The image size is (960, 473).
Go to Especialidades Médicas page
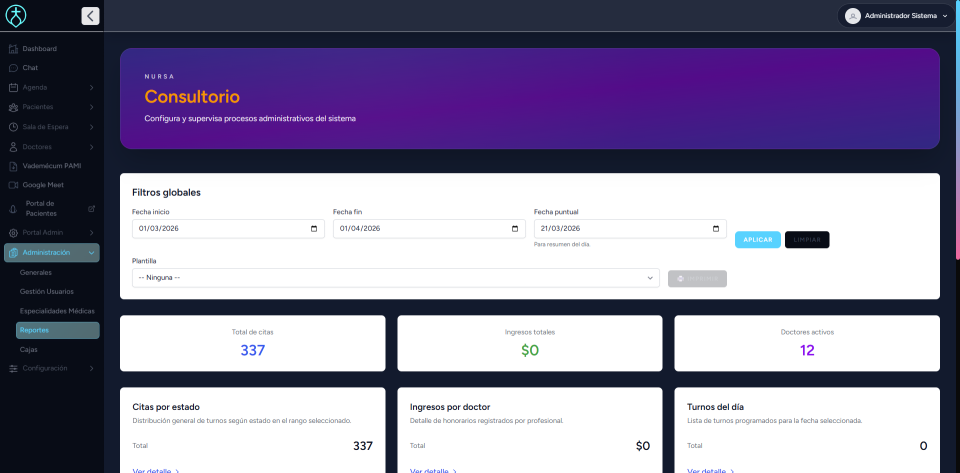57,311
